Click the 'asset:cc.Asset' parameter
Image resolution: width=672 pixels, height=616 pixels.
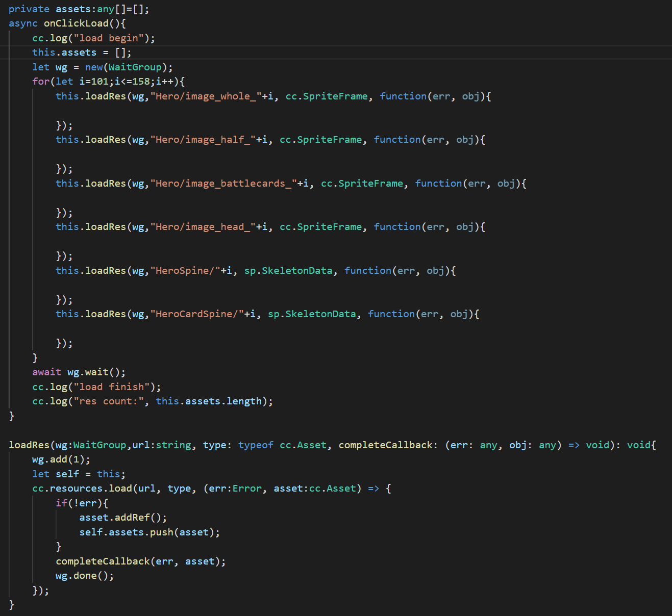pos(315,489)
